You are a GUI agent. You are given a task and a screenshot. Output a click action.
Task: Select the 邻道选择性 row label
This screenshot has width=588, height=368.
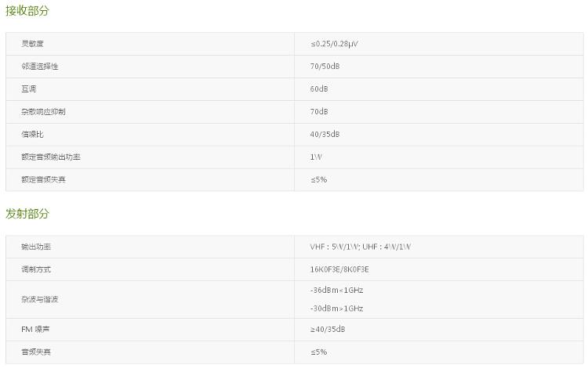pos(40,67)
